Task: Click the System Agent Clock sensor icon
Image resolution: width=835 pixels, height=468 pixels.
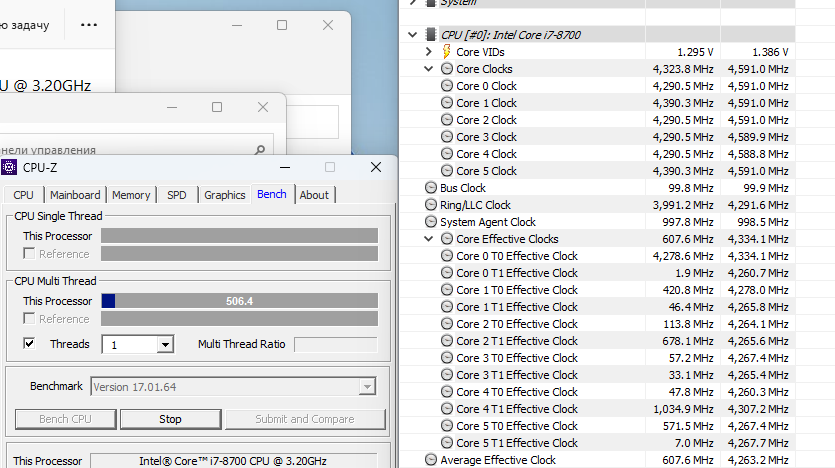Action: pyautogui.click(x=431, y=222)
